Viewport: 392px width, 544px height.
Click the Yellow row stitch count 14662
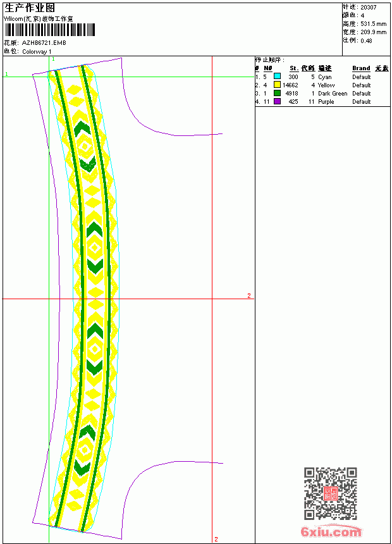[290, 85]
